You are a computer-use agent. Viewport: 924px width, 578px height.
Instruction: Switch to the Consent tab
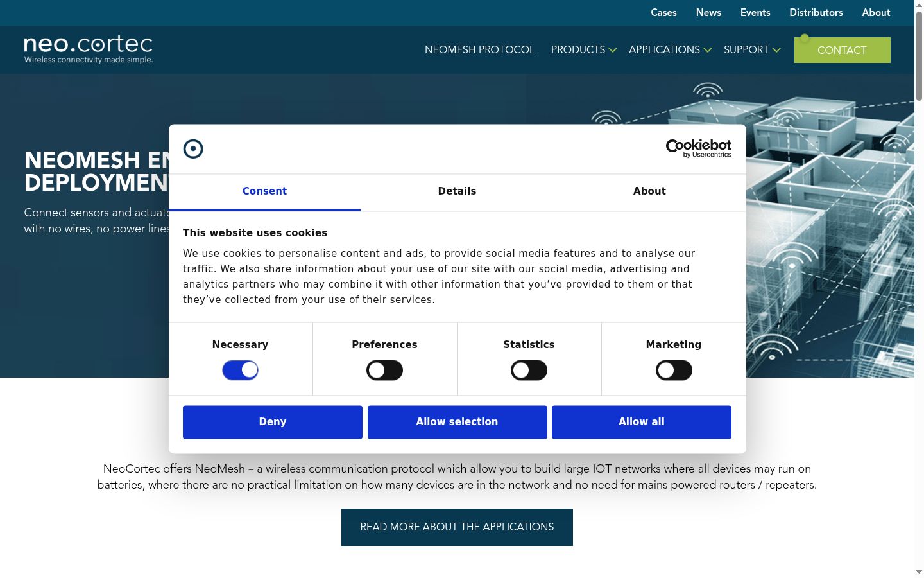(x=264, y=191)
